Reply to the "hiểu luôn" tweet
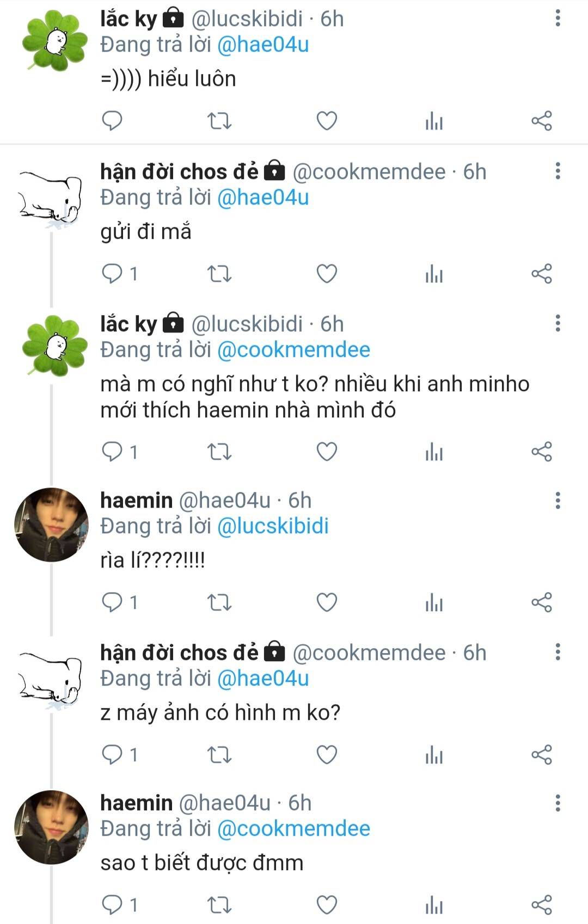Image resolution: width=588 pixels, height=924 pixels. pos(112,121)
